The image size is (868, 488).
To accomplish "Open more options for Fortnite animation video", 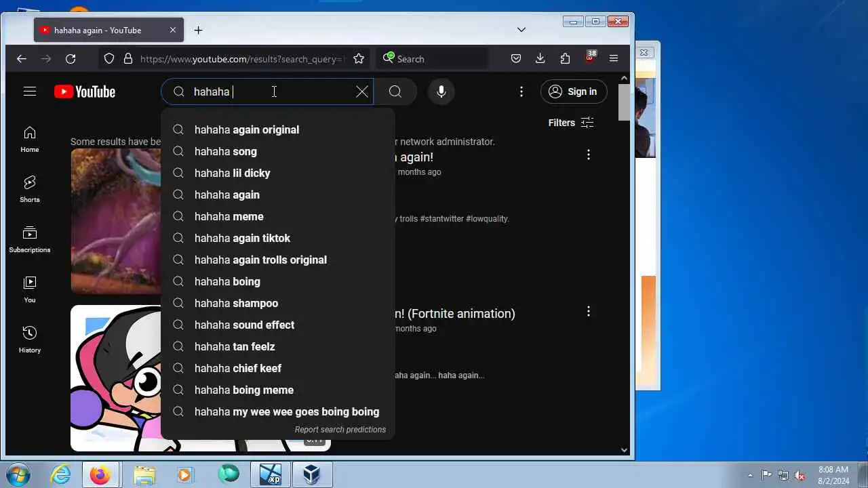I will [589, 311].
